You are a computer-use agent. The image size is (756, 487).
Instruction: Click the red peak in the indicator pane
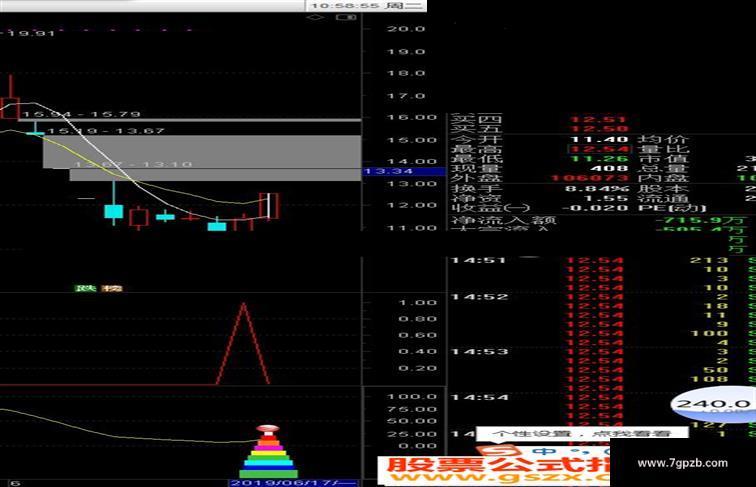click(243, 343)
